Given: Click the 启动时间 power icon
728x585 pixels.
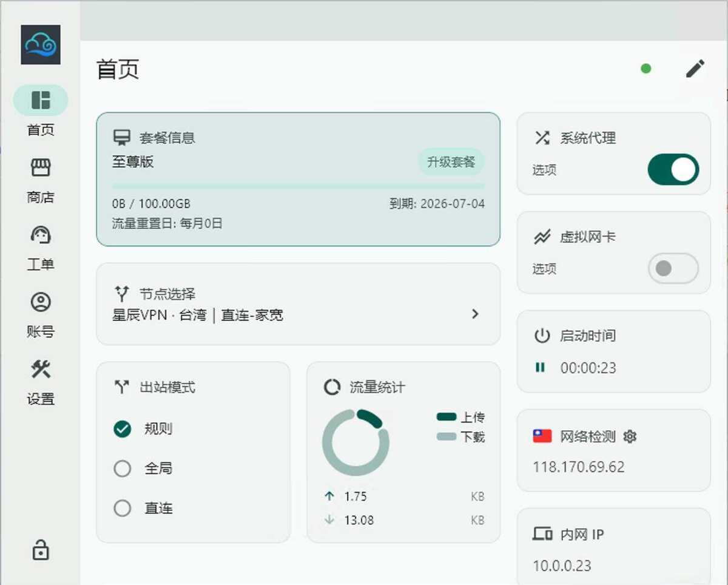Looking at the screenshot, I should [542, 336].
